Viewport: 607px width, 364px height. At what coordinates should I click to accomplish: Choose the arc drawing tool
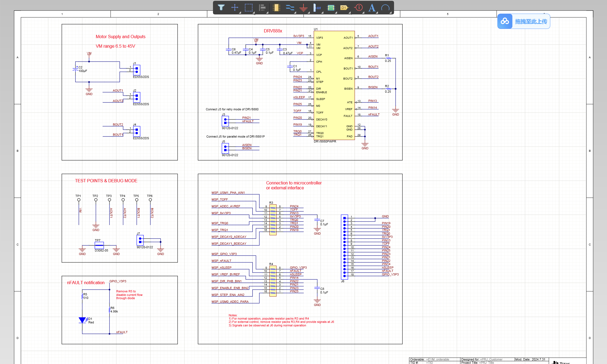pos(385,8)
